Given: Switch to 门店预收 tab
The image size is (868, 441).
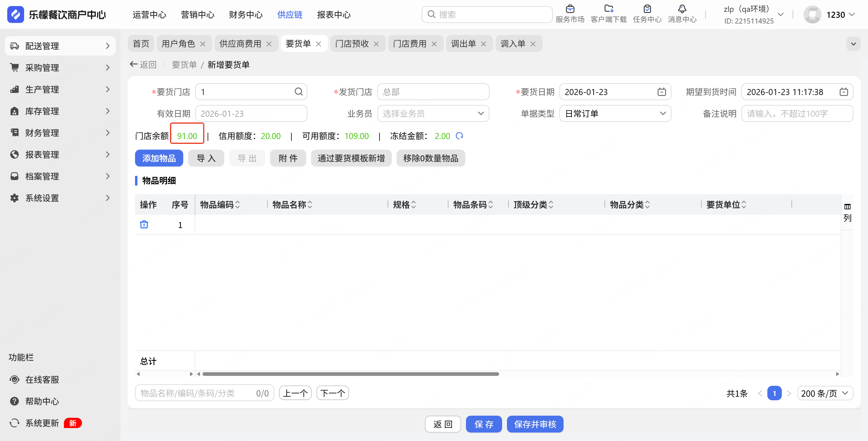Looking at the screenshot, I should pos(352,44).
